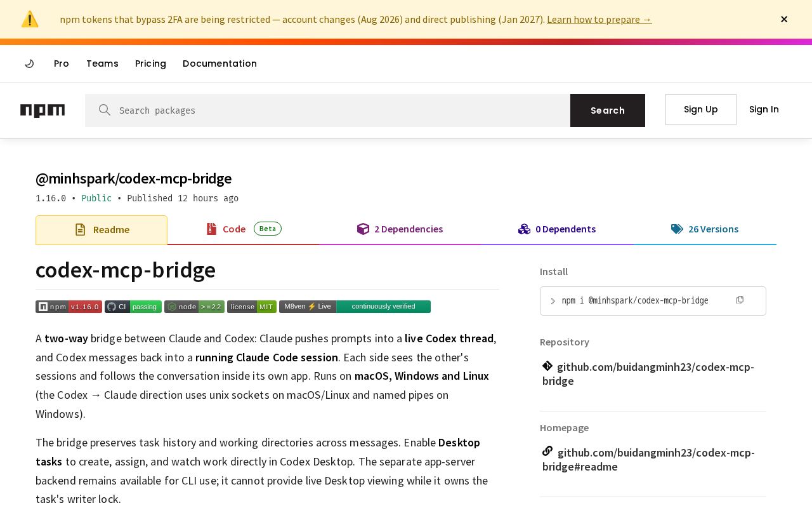Click the magnifier icon in search box
Image resolution: width=812 pixels, height=508 pixels.
click(x=105, y=110)
